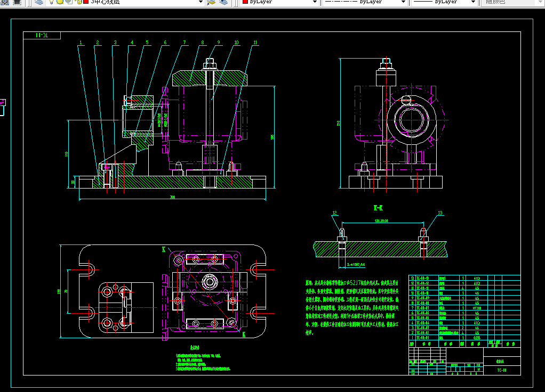545x392 pixels.
Task: Expand the lineweight dropdown arrow
Action: pos(473,2)
